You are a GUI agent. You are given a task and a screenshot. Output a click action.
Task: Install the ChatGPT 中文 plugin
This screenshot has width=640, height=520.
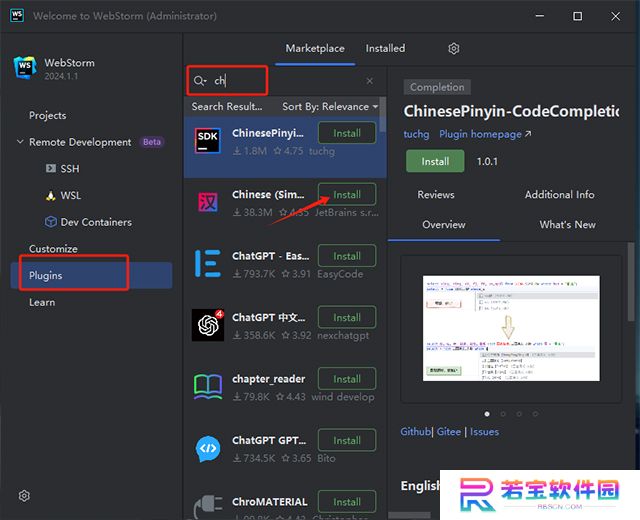click(347, 317)
